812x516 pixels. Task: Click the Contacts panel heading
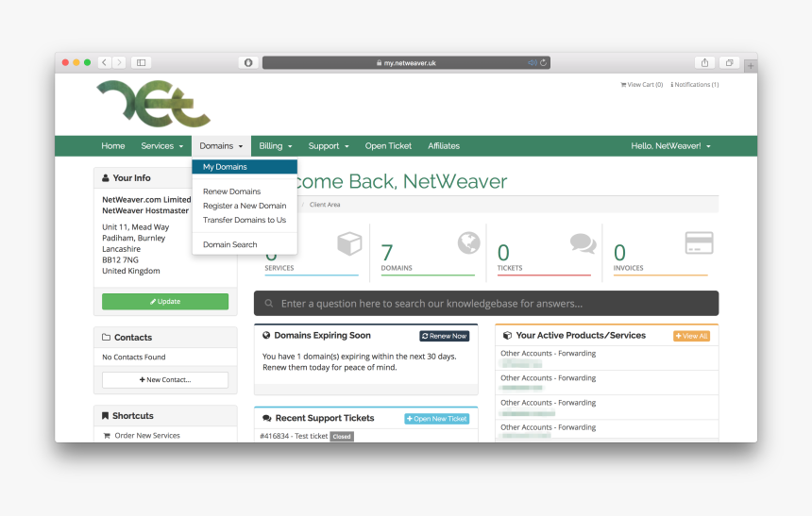(133, 337)
